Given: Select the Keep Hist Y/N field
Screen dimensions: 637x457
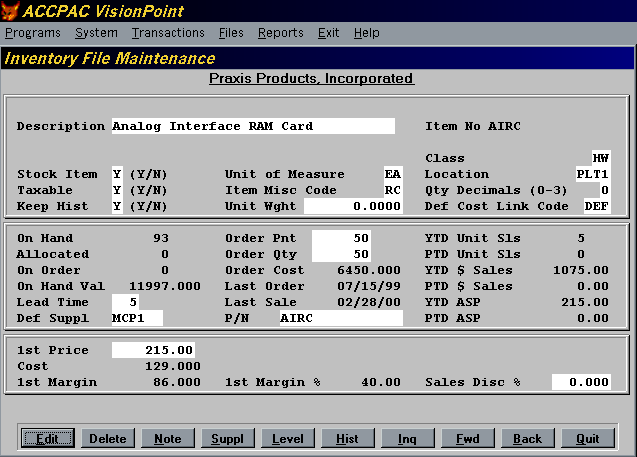Looking at the screenshot, I should point(117,206).
